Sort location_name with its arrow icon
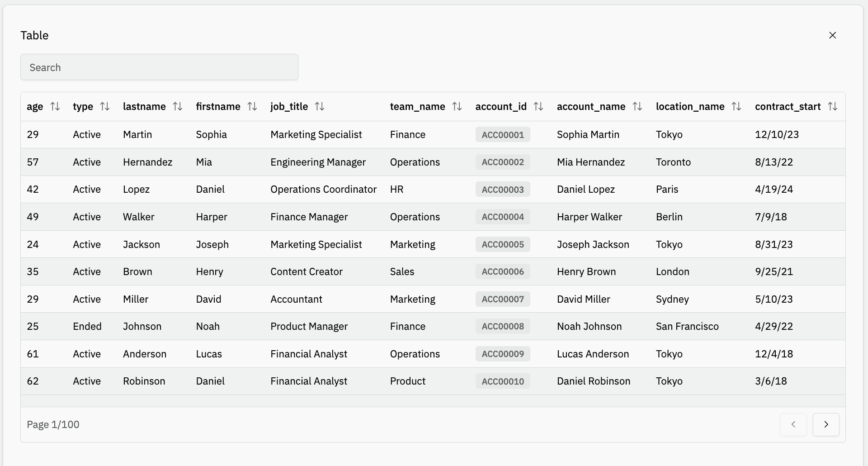 (x=736, y=106)
